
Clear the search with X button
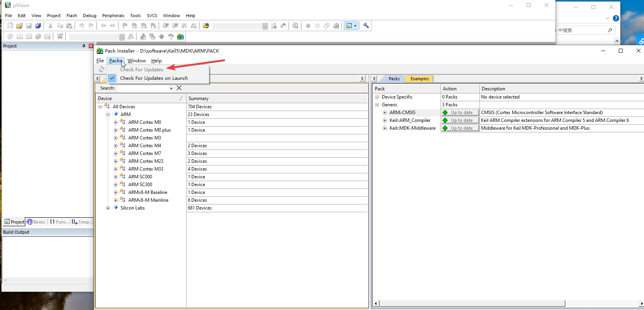pos(179,88)
